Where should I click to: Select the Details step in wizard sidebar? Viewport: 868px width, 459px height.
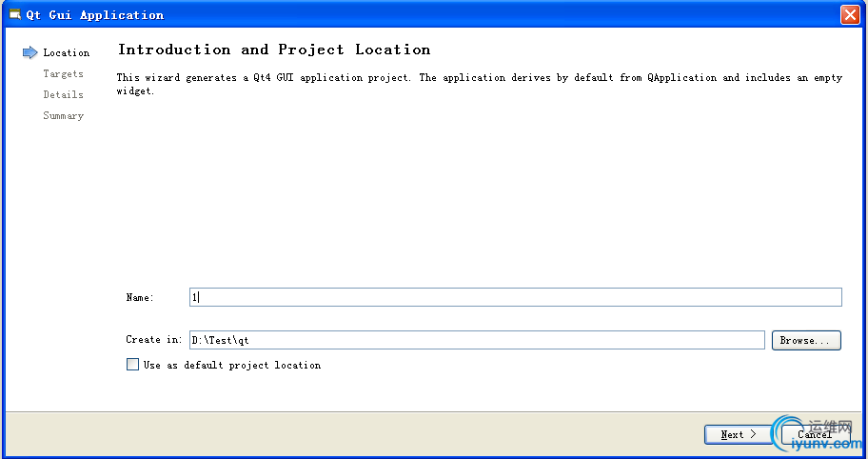tap(63, 94)
